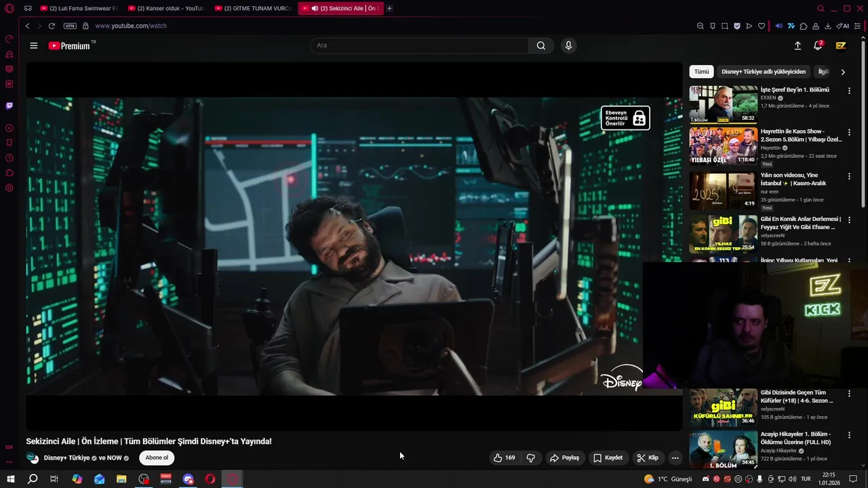
Task: Share the video via Paylaş
Action: (564, 457)
